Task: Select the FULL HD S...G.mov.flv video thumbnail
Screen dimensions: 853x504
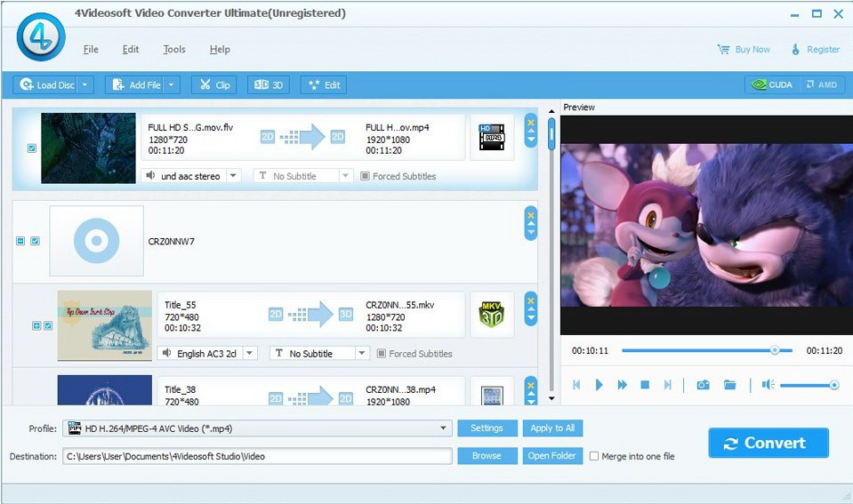Action: click(x=88, y=148)
